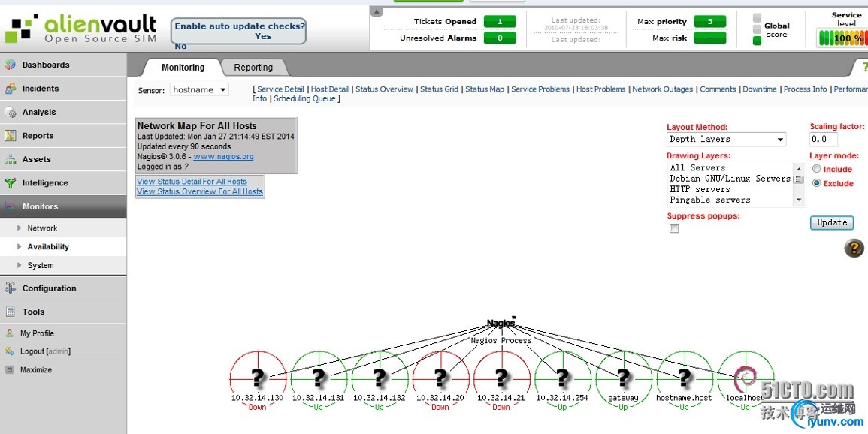Click the Monitors chart icon
Screen dimensions: 868x434
click(10, 206)
